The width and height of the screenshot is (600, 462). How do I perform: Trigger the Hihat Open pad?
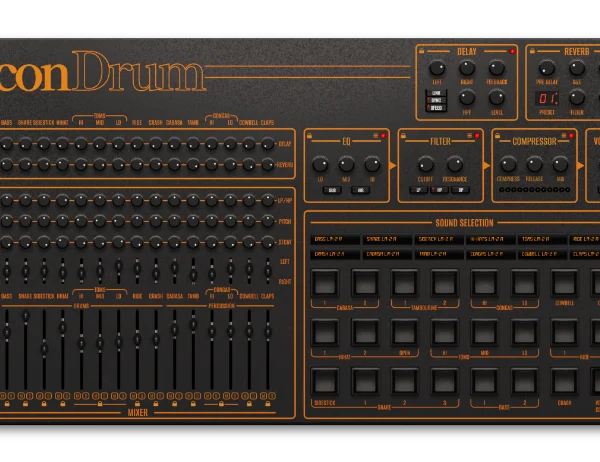pyautogui.click(x=404, y=333)
